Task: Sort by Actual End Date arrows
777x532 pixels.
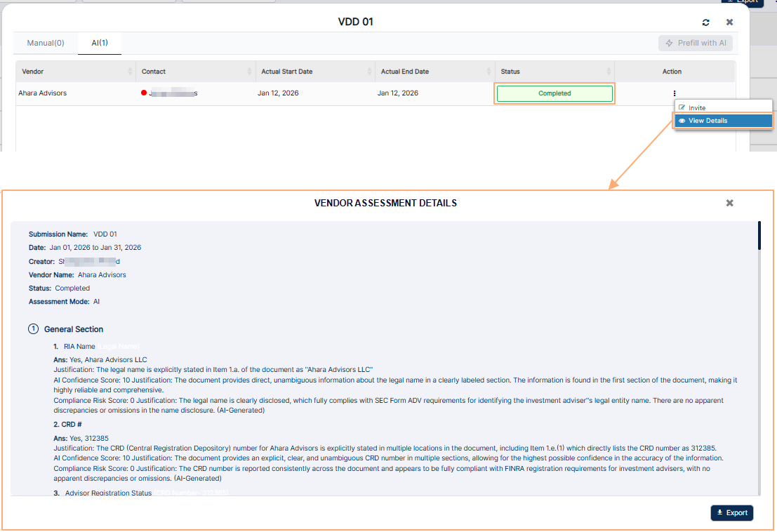Action: [x=489, y=72]
